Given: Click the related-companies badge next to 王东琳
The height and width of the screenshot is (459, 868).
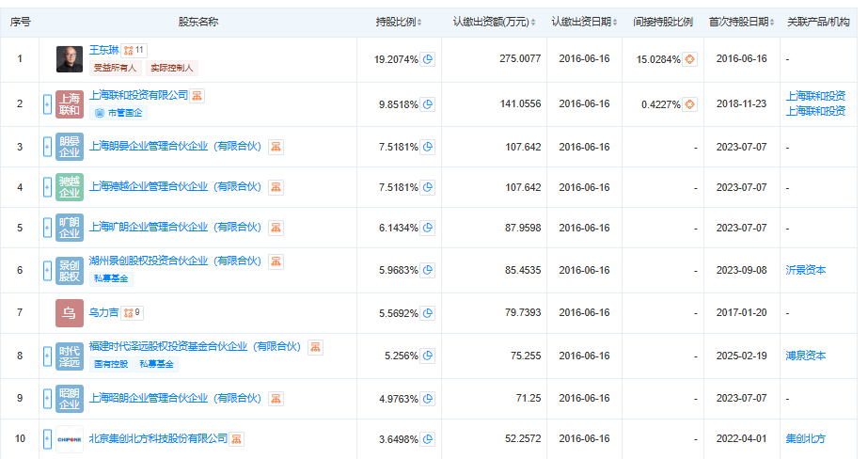Looking at the screenshot, I should [134, 50].
